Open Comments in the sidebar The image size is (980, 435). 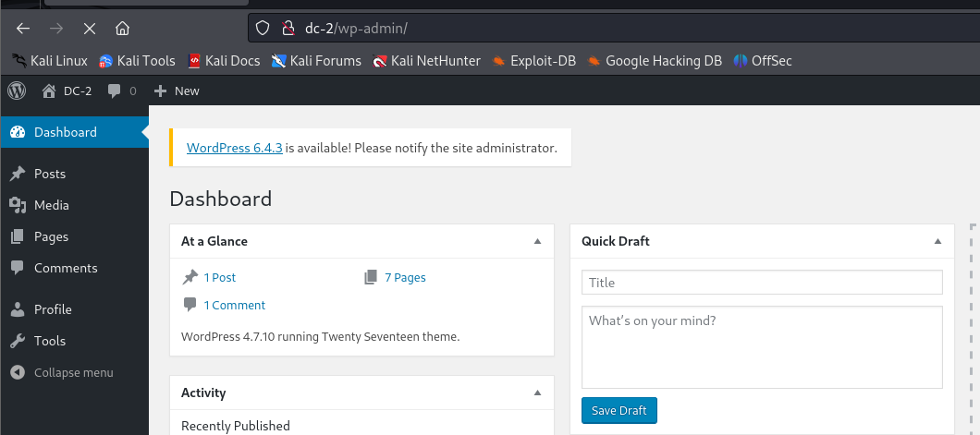[x=74, y=269]
